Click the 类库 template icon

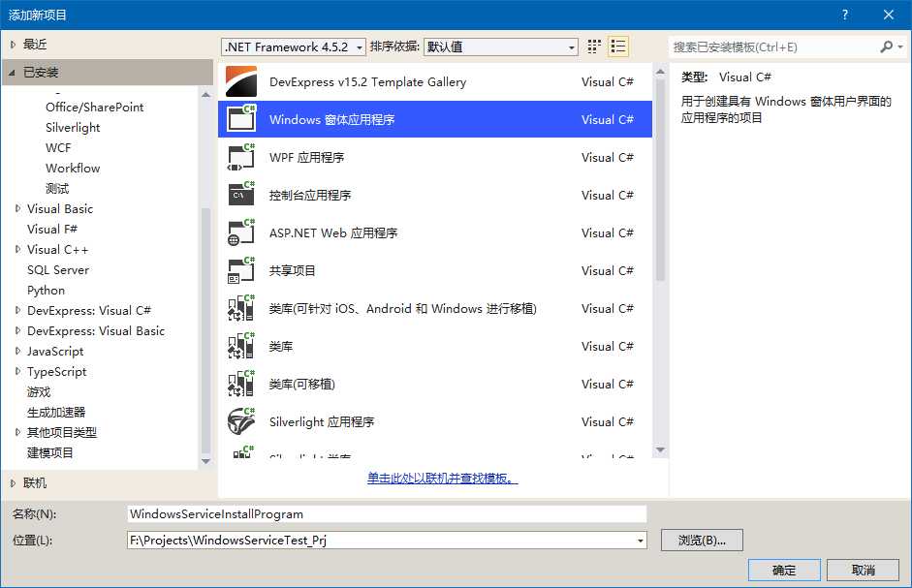tap(240, 346)
